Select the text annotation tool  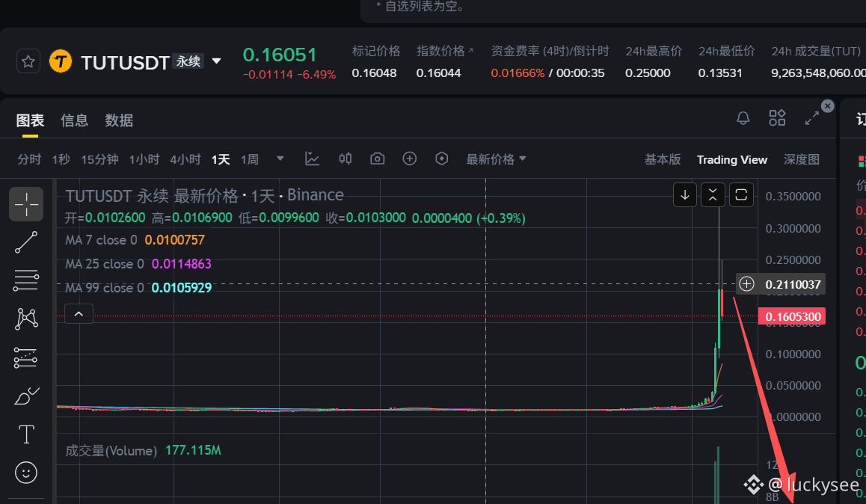(x=26, y=434)
